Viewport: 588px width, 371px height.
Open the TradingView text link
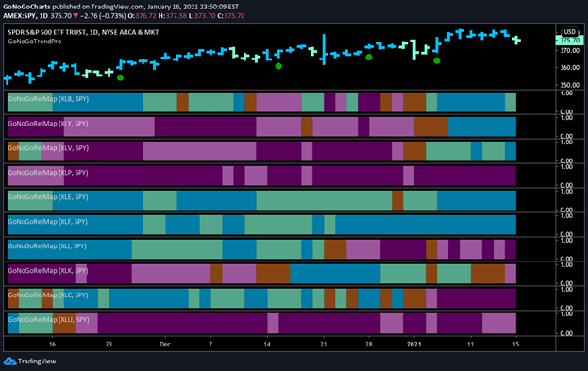coord(37,362)
